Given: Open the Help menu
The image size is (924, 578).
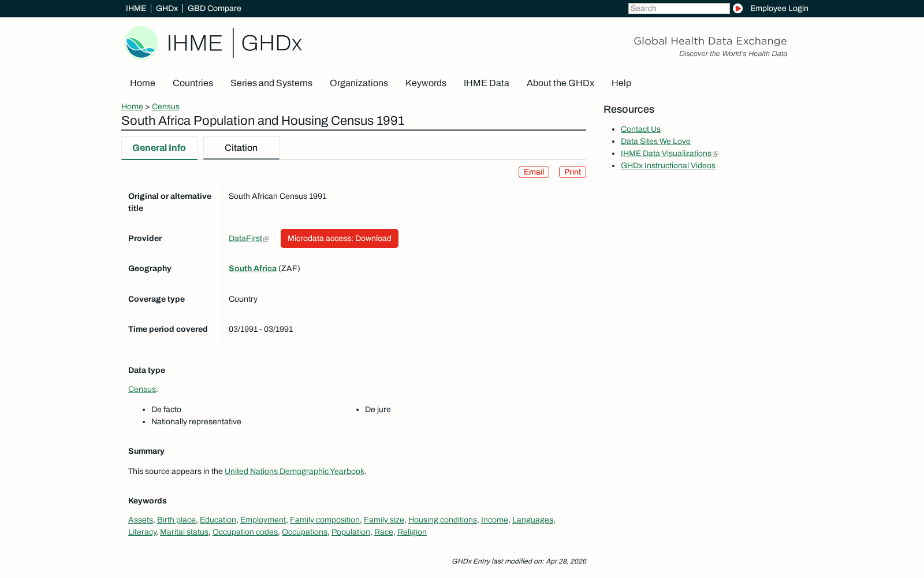Looking at the screenshot, I should [621, 83].
